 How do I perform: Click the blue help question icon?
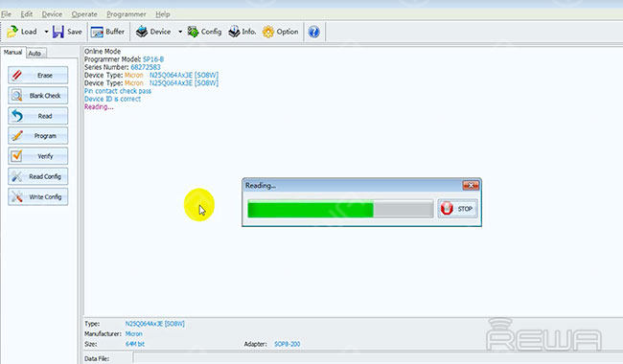[x=313, y=32]
